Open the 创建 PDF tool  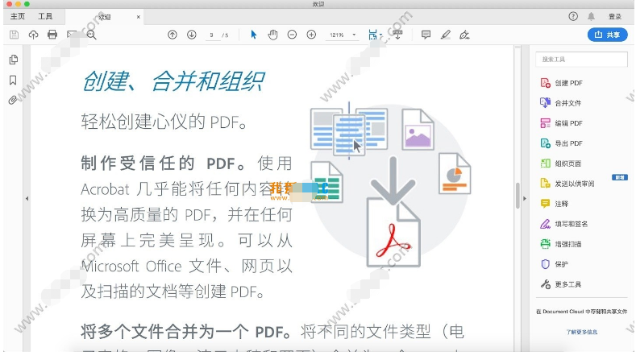point(562,83)
